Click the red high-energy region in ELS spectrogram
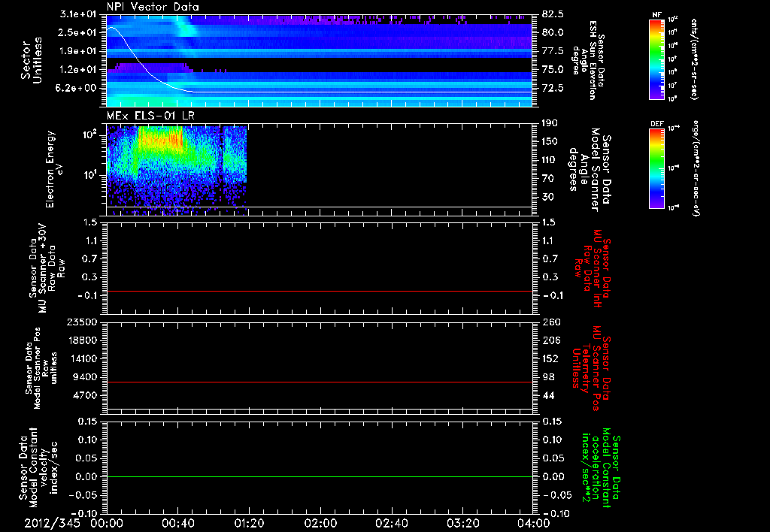Viewport: 770px width, 532px height. pos(161,141)
